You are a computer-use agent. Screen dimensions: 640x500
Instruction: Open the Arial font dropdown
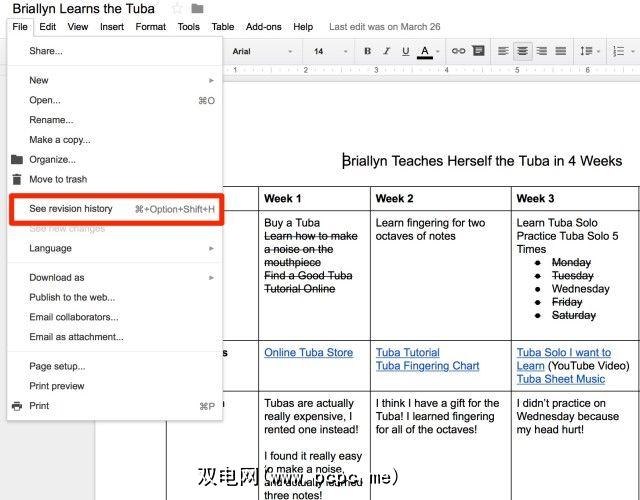tap(262, 51)
